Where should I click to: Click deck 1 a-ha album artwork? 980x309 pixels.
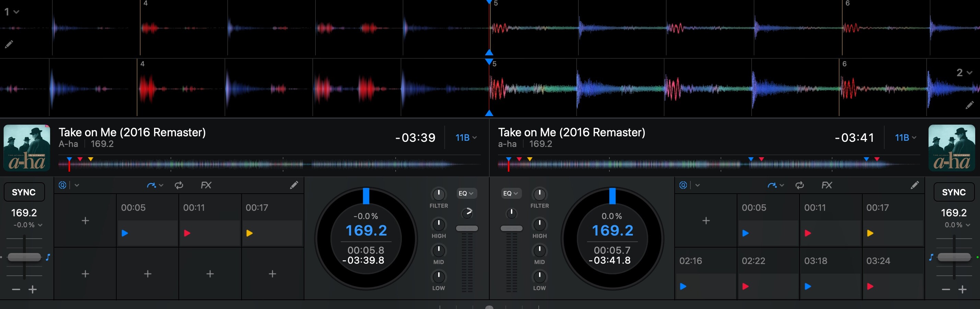click(27, 148)
